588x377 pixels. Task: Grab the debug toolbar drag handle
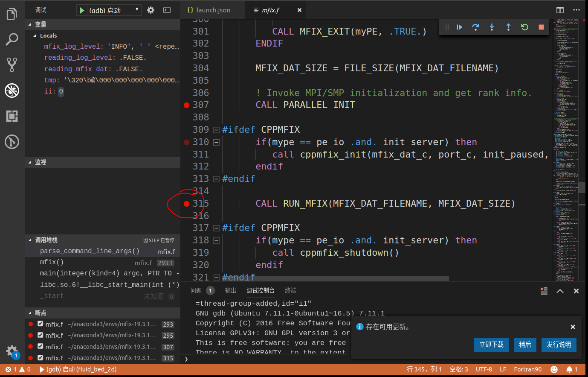tap(447, 27)
